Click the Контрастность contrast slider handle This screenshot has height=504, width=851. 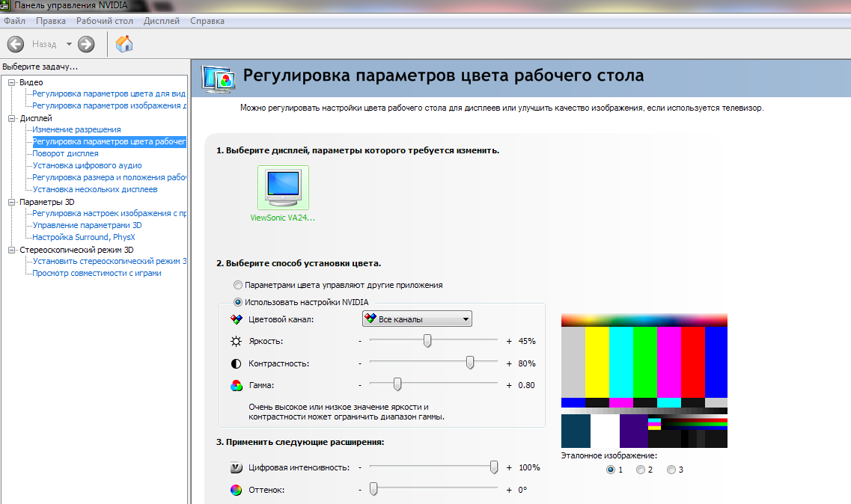tap(470, 363)
